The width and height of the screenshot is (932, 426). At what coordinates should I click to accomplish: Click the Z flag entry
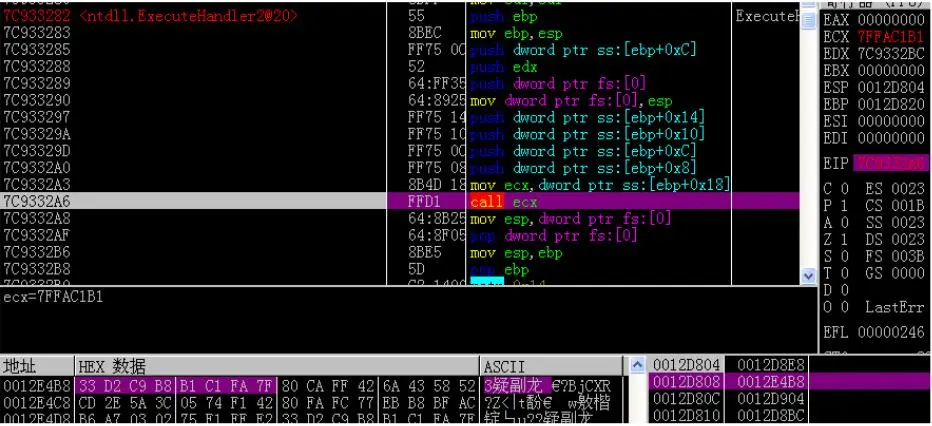point(836,239)
